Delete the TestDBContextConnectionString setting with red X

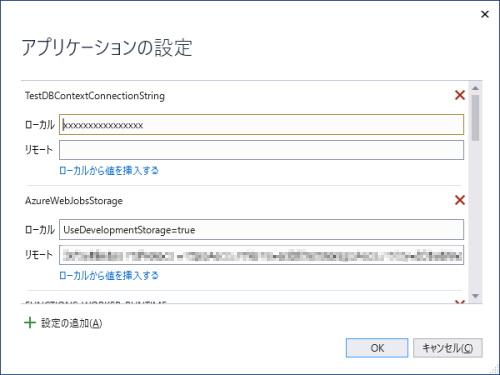(460, 95)
